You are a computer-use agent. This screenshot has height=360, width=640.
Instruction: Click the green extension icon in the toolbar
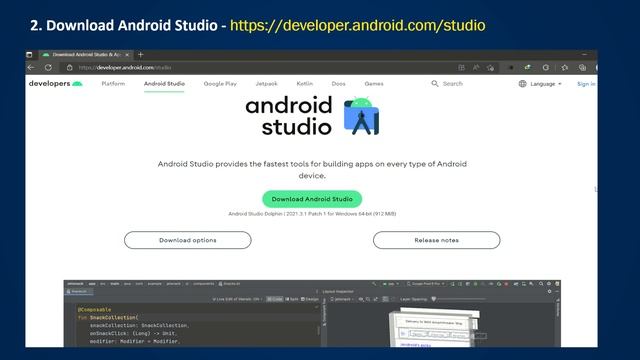click(528, 67)
